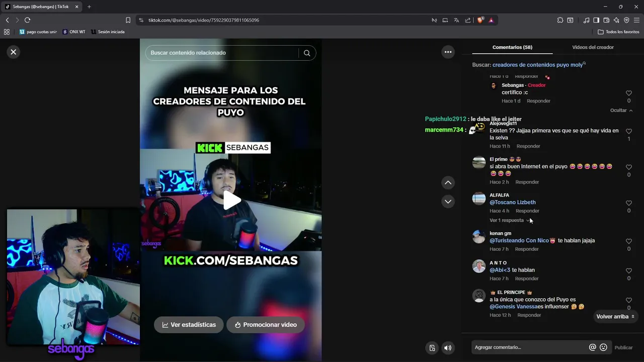Open 'ONX WT' bookmark
The height and width of the screenshot is (362, 644).
(74, 32)
